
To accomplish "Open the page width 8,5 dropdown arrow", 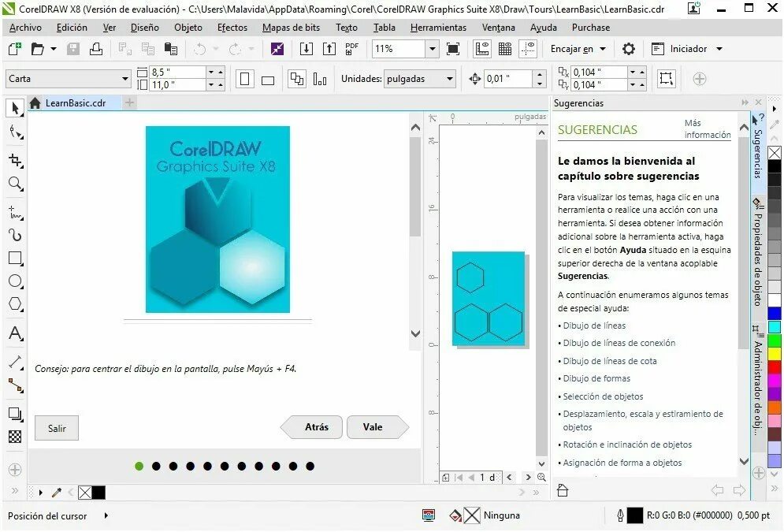I will click(x=211, y=72).
